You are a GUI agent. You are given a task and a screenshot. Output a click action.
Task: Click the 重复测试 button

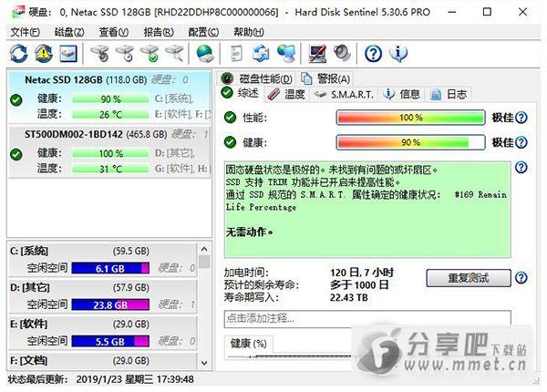coord(469,278)
